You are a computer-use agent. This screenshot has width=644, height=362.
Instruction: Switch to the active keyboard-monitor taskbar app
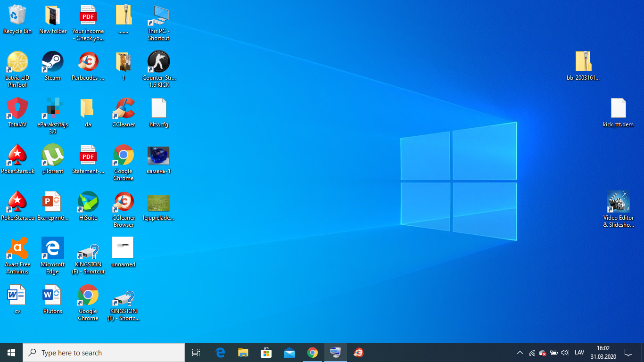tap(336, 353)
